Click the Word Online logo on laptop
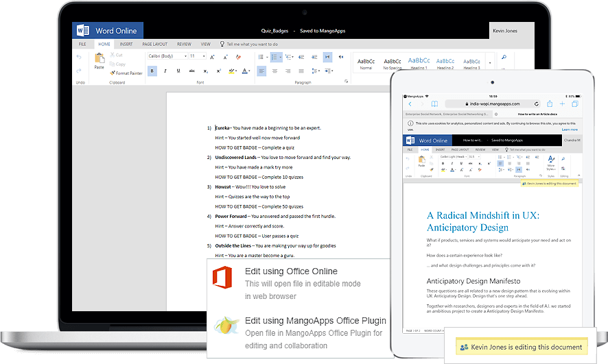Image resolution: width=608 pixels, height=364 pixels. click(x=108, y=31)
